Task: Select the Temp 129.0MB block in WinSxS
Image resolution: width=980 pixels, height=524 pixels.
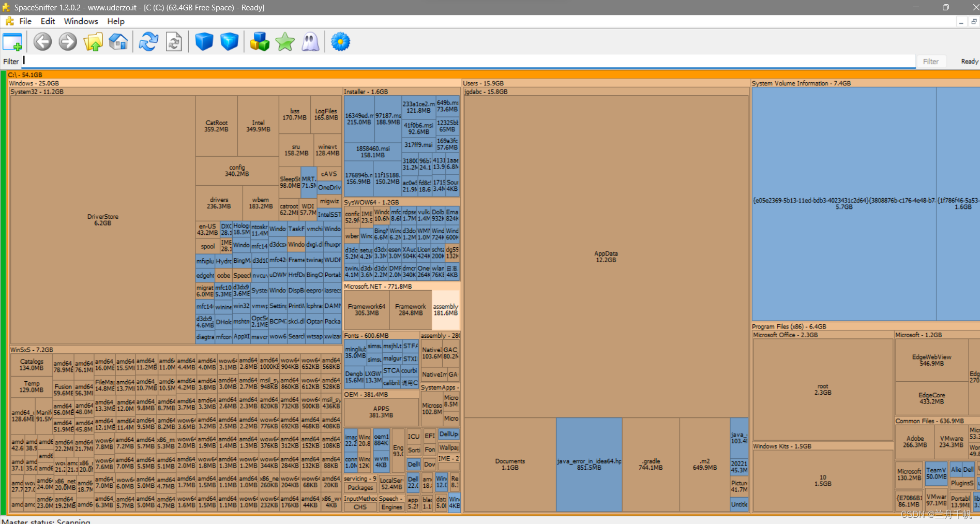Action: point(31,386)
